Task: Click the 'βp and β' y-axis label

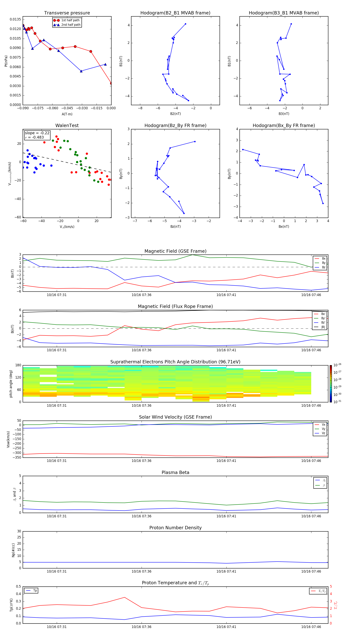Action: pos(15,495)
